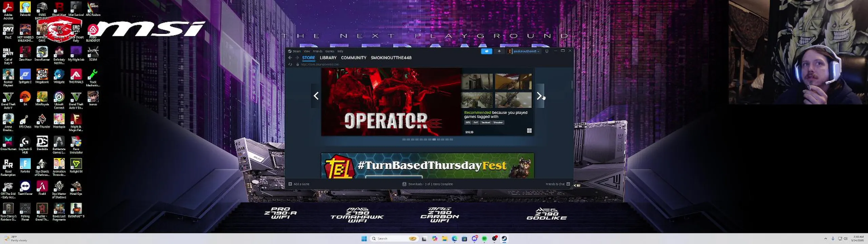Open DayZ desktop shortcut
The height and width of the screenshot is (244, 868).
(x=8, y=32)
